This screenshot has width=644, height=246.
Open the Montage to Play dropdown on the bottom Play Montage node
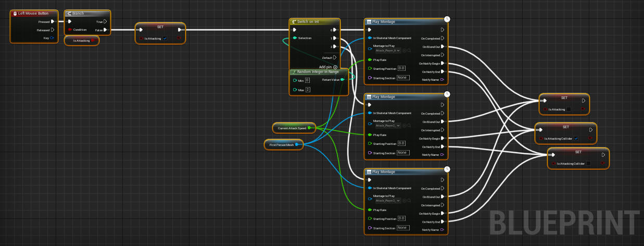point(387,201)
